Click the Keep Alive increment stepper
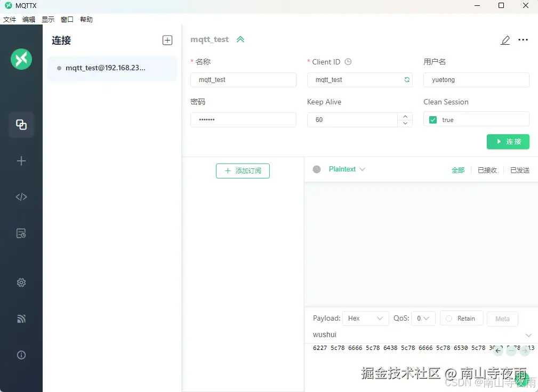The image size is (538, 392). click(x=405, y=116)
